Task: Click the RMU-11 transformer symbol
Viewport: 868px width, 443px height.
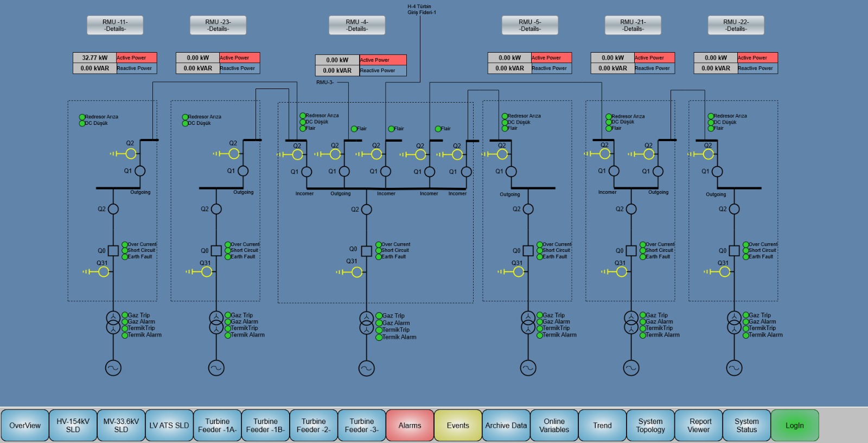Action: coord(113,322)
